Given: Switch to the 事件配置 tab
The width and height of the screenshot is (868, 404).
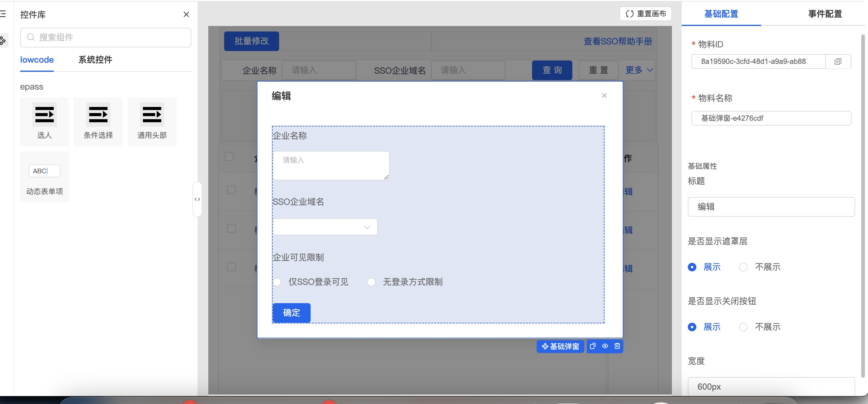Looking at the screenshot, I should (x=825, y=14).
